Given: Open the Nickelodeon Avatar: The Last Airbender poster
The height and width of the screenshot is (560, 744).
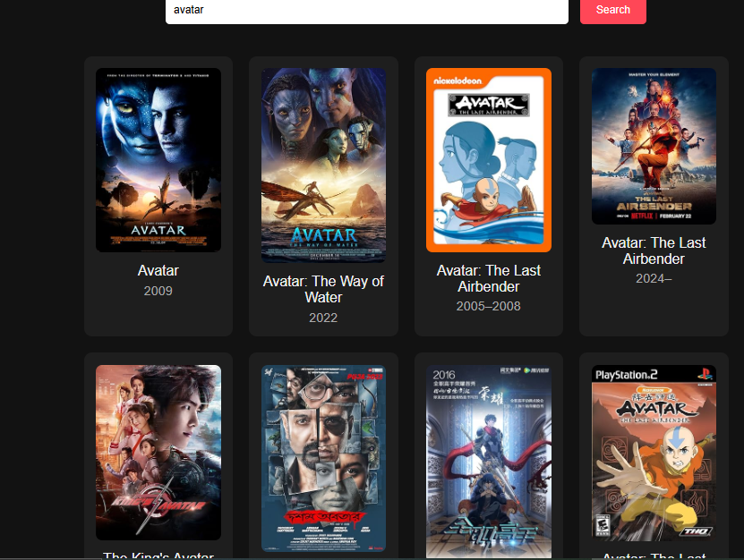Looking at the screenshot, I should (489, 160).
